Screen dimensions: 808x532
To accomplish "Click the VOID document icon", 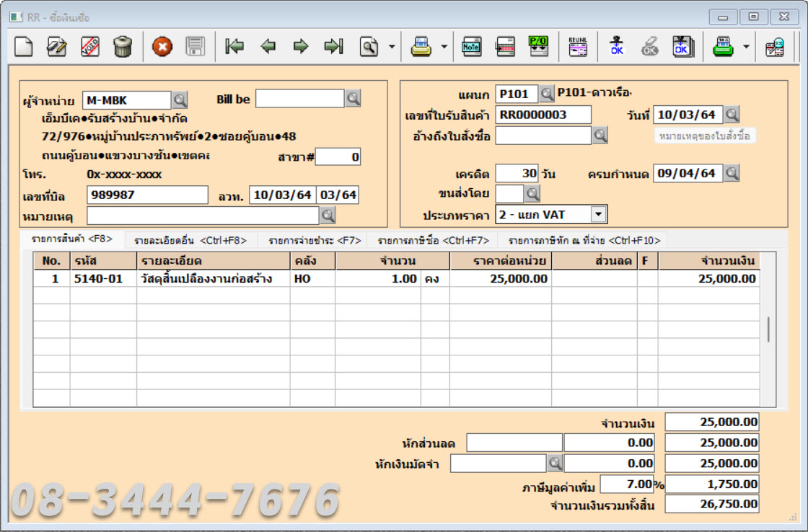I will tap(90, 47).
